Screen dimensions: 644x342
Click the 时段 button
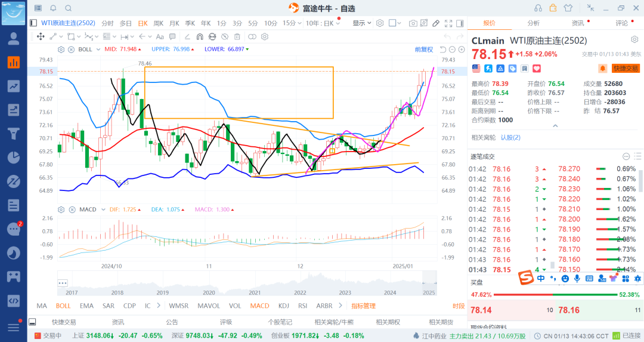click(459, 306)
